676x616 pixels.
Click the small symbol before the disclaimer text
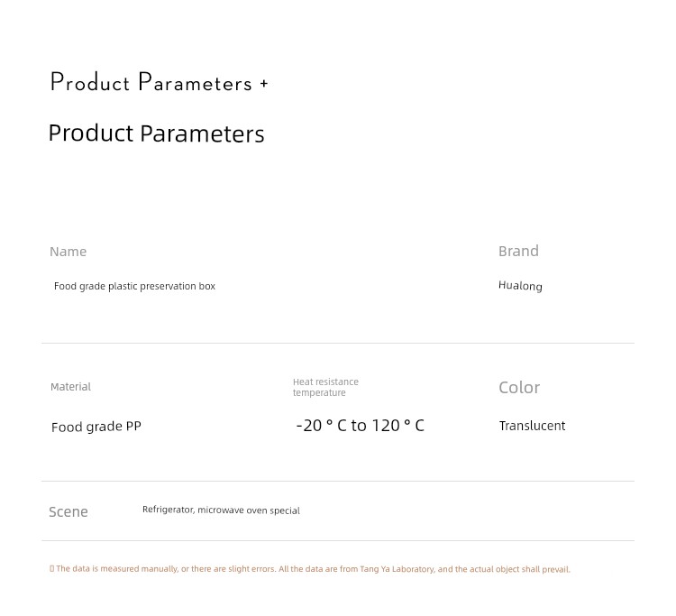point(51,568)
